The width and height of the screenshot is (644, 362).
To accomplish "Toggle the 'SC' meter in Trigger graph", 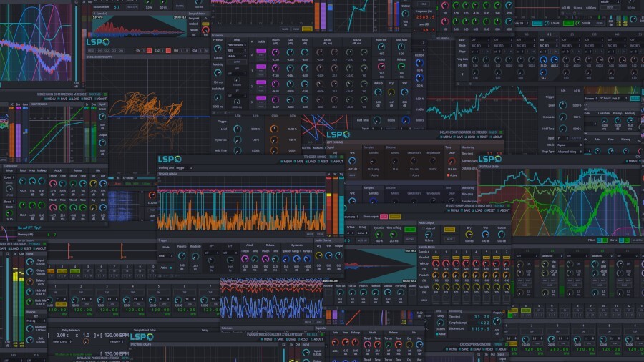I will 335,177.
